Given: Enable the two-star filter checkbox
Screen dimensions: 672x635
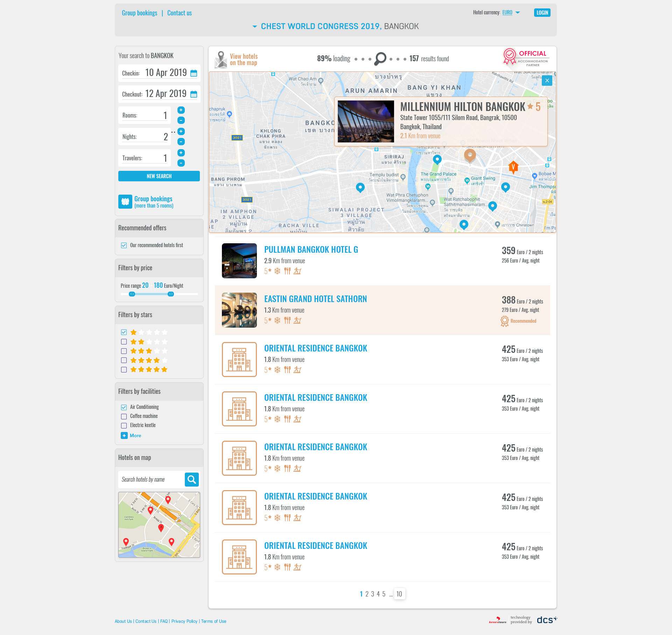Looking at the screenshot, I should click(124, 342).
